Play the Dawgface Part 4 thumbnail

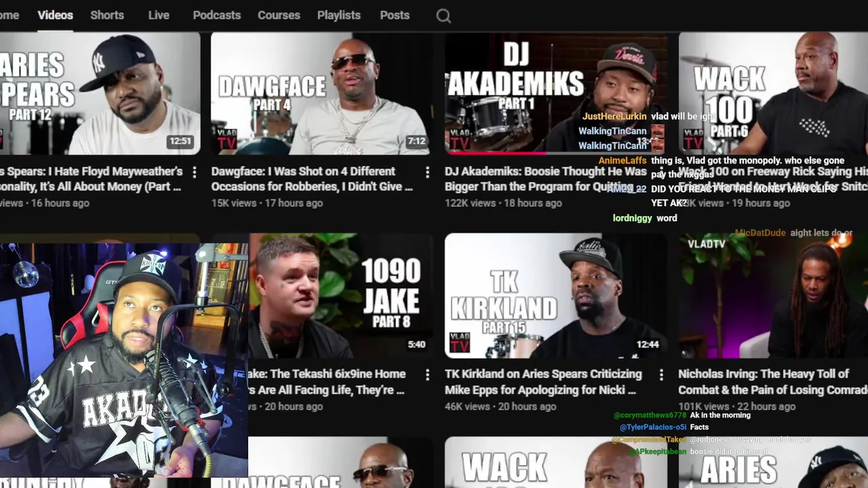click(x=322, y=93)
